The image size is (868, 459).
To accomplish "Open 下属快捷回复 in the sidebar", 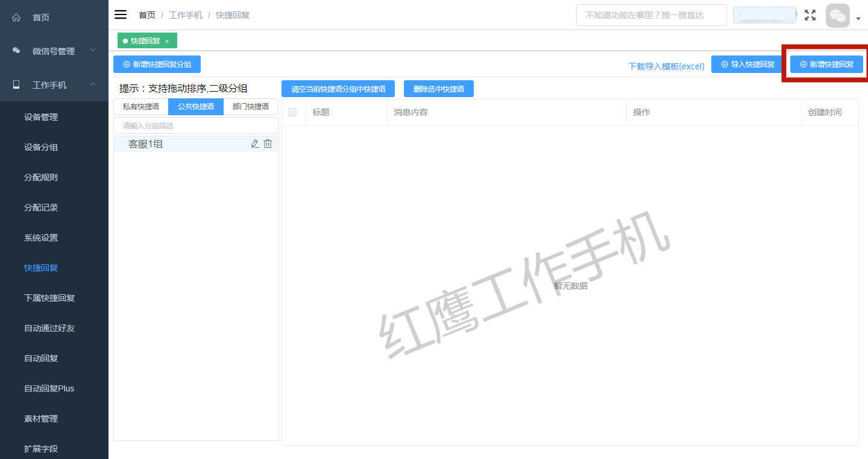I will tap(49, 298).
